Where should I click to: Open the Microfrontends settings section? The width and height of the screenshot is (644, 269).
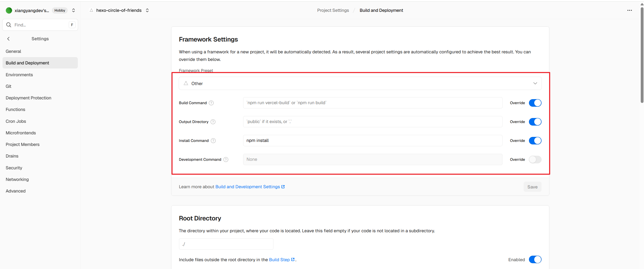40,133
